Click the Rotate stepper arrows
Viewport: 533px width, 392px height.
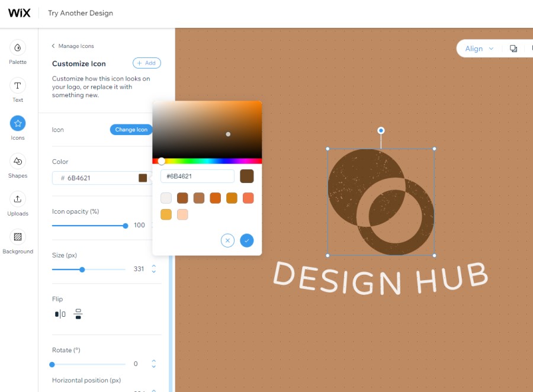click(x=153, y=364)
